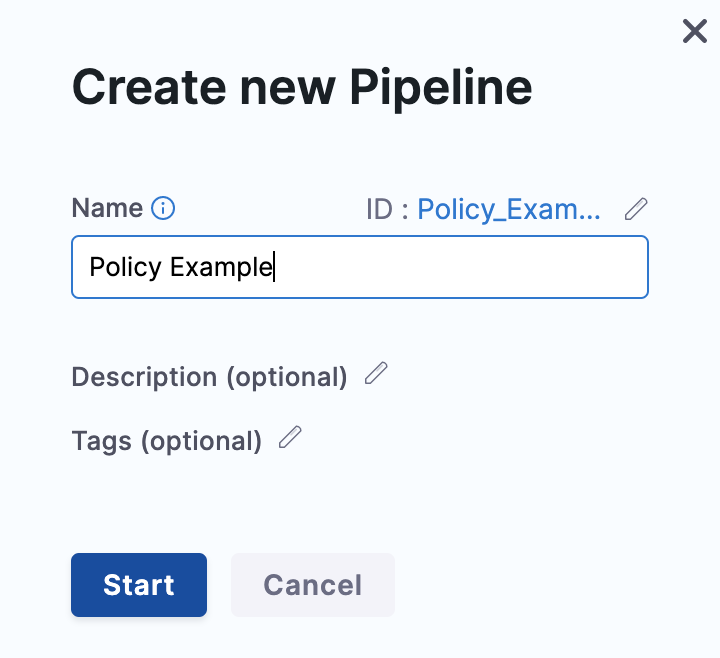The height and width of the screenshot is (658, 720).
Task: Add tags using the Tags pencil icon
Action: point(290,438)
